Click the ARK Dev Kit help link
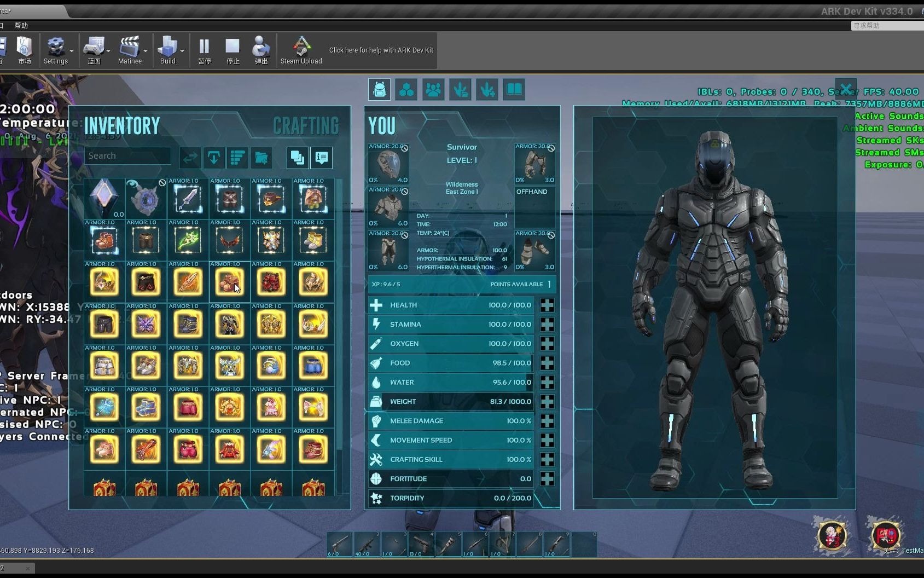Viewport: 924px width, 578px height. [x=381, y=50]
